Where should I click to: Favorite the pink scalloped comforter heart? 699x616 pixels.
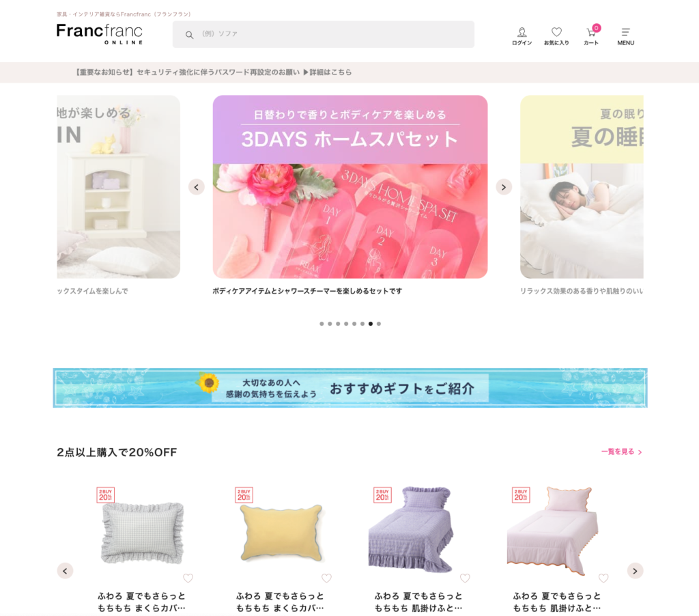tap(603, 578)
